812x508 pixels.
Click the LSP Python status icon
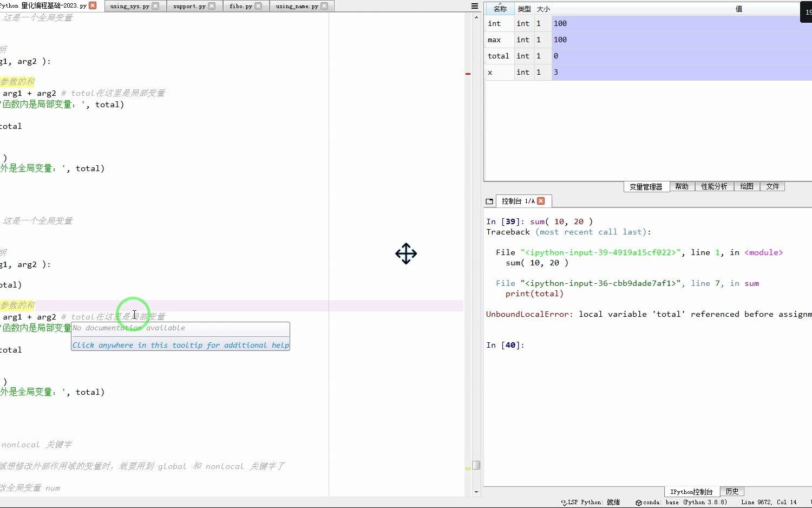coord(564,503)
